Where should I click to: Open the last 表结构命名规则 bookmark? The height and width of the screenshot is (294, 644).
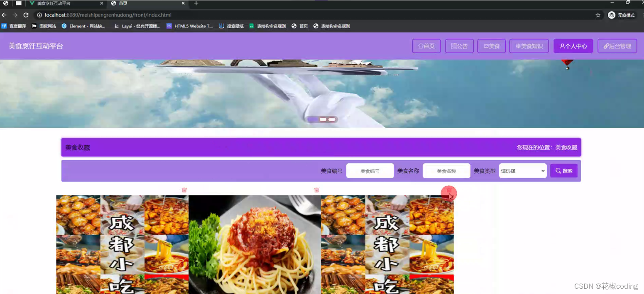tap(331, 26)
